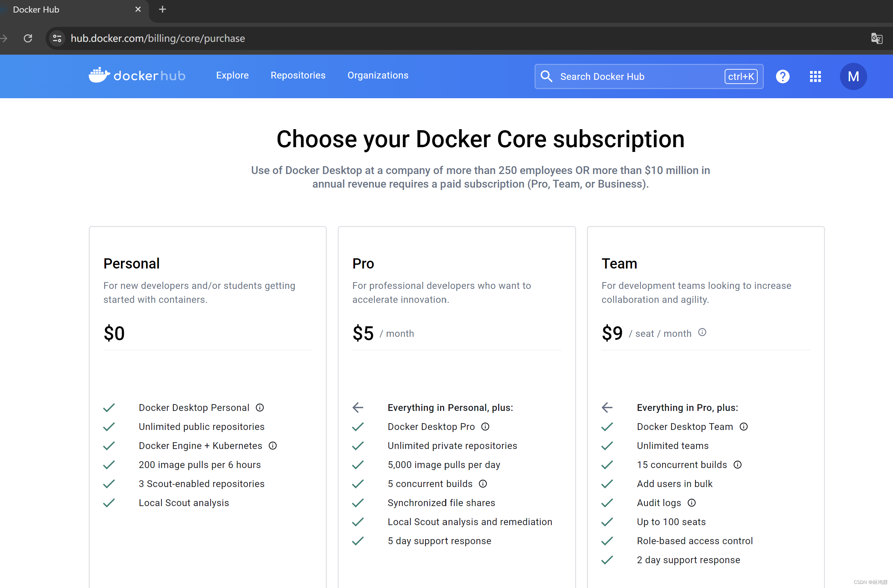Click info icon next to seat / month

(702, 332)
